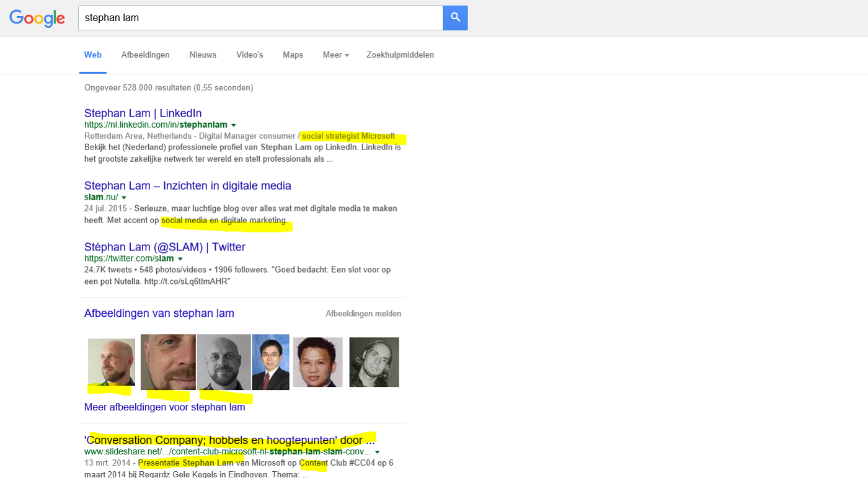This screenshot has height=478, width=868.
Task: Open Zoekhulpmiddelen search tools
Action: click(x=400, y=55)
